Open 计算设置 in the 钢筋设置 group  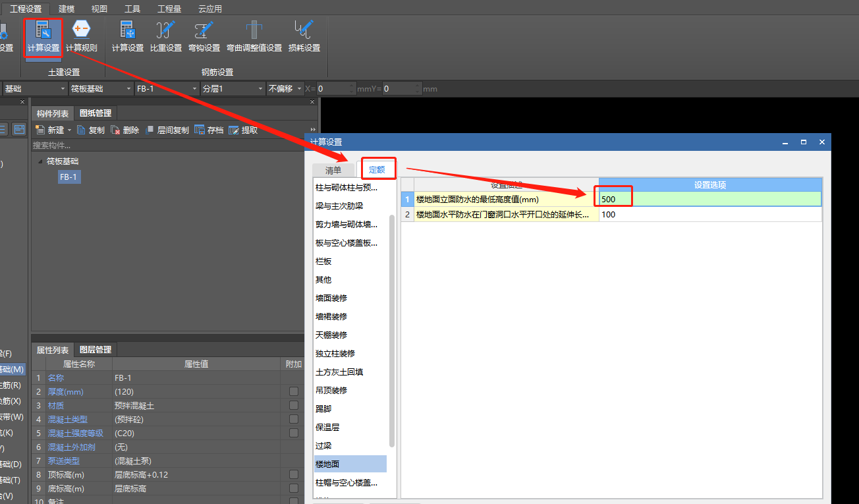[x=127, y=38]
